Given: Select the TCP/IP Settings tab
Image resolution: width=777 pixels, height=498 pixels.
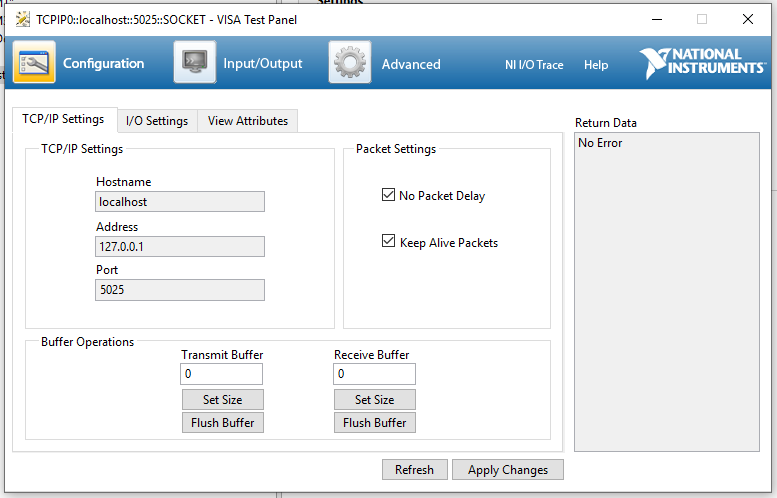Looking at the screenshot, I should (63, 119).
